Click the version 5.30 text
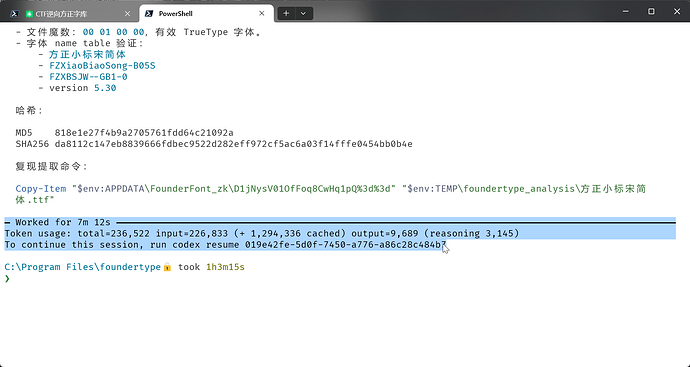Image resolution: width=690 pixels, height=367 pixels. pos(82,88)
